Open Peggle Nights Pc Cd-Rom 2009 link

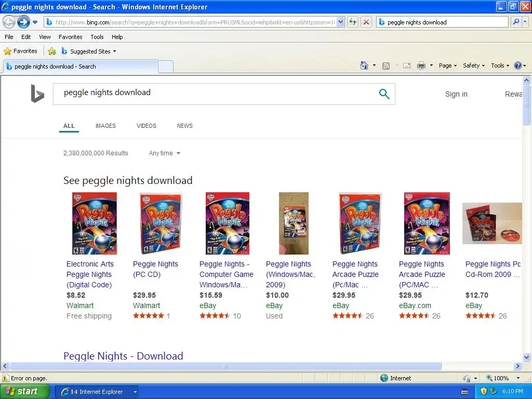493,269
